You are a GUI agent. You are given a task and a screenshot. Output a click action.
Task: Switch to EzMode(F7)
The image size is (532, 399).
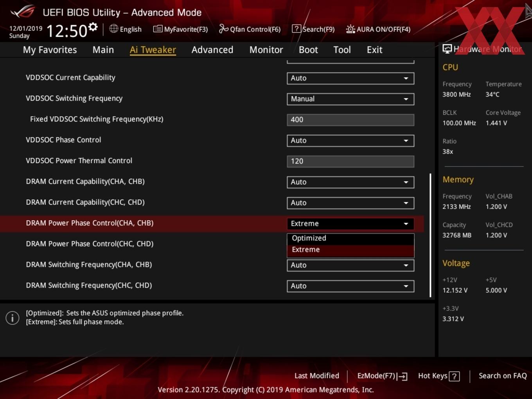coord(383,376)
